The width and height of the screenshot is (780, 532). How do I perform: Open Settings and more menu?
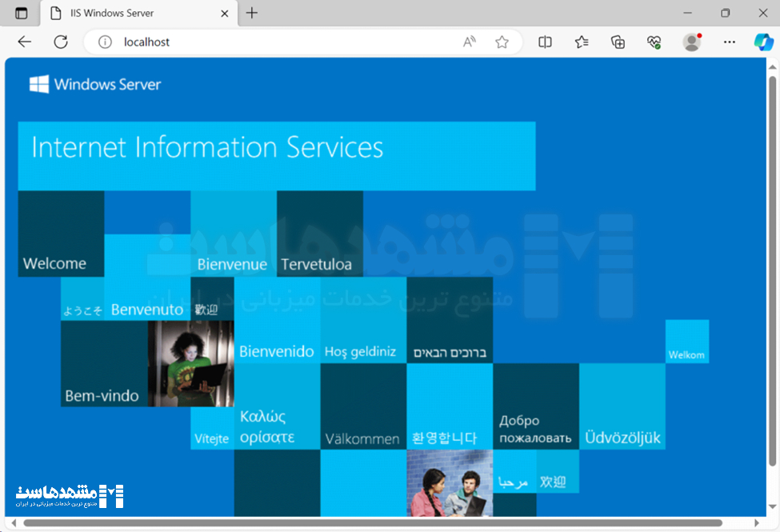[730, 42]
